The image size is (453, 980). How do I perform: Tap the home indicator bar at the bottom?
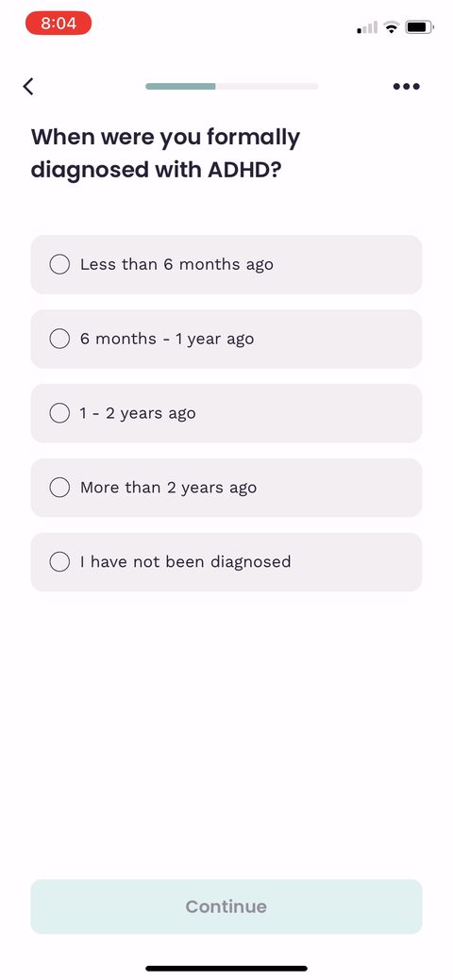[x=226, y=968]
